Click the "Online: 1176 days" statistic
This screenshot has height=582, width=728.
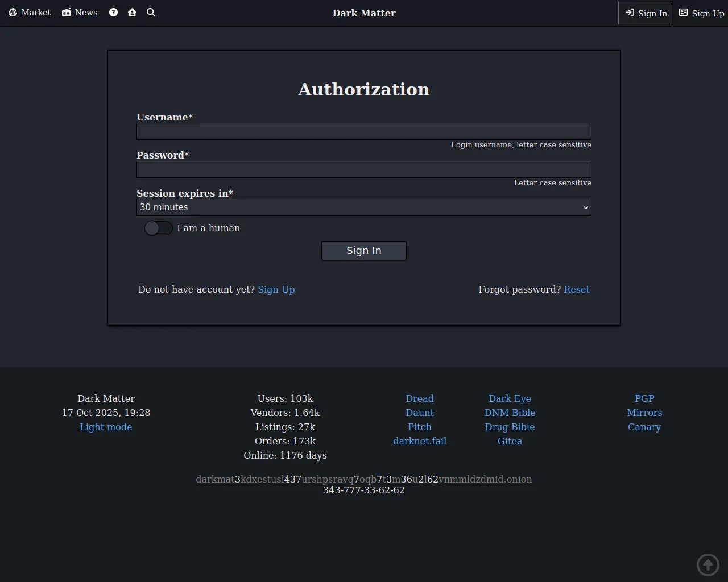tap(286, 455)
